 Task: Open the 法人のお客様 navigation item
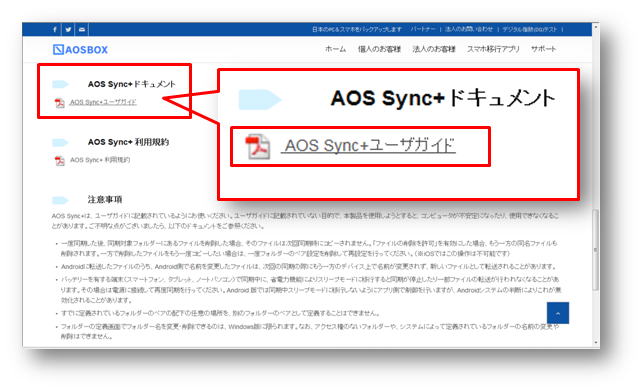tap(434, 49)
